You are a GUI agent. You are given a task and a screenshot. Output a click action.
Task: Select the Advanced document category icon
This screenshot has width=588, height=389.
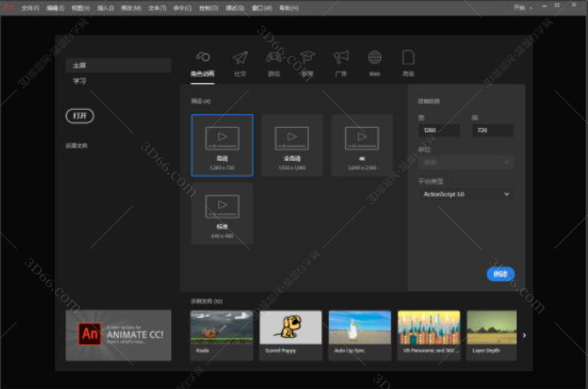click(x=408, y=58)
